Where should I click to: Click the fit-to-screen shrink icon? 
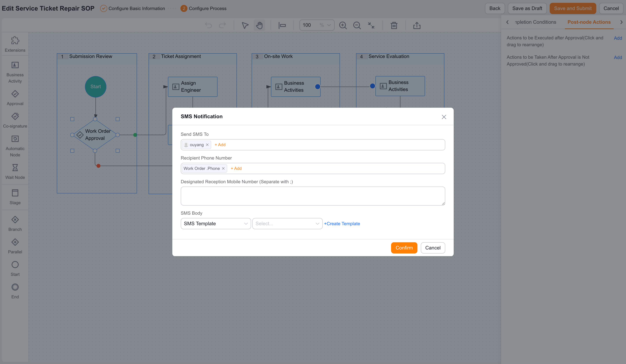(371, 25)
